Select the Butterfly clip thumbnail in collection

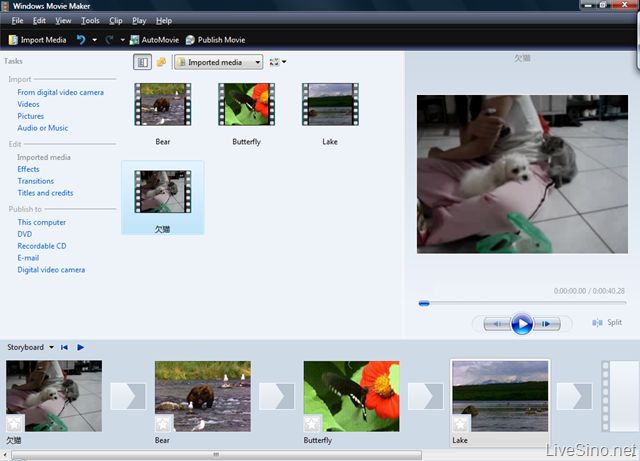click(x=246, y=104)
